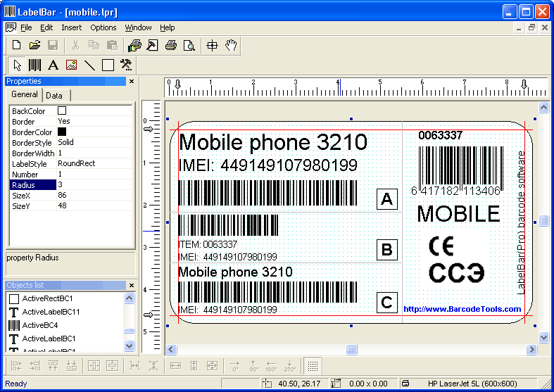The image size is (554, 392).
Task: Open the BorderStyle Solid property value
Action: tap(94, 142)
